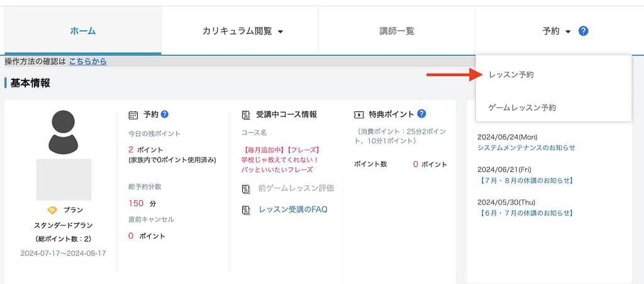
Task: Click the icon beside レッスン受講のFAQ
Action: (x=246, y=209)
